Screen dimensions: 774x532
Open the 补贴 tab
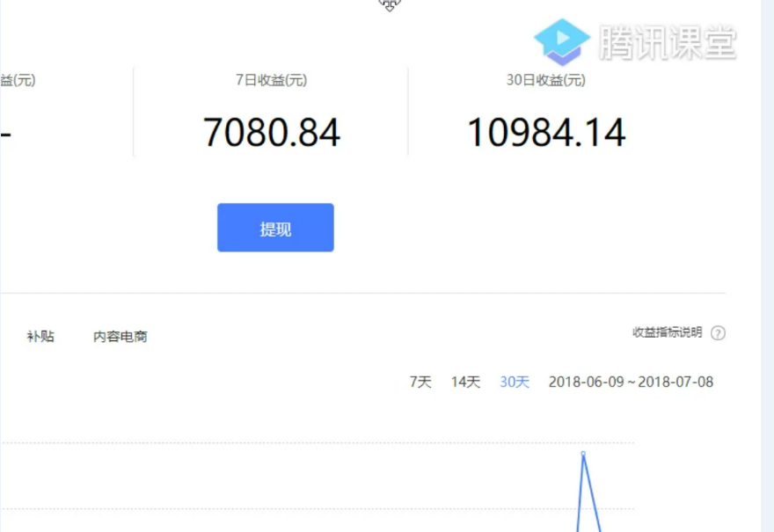click(x=40, y=337)
